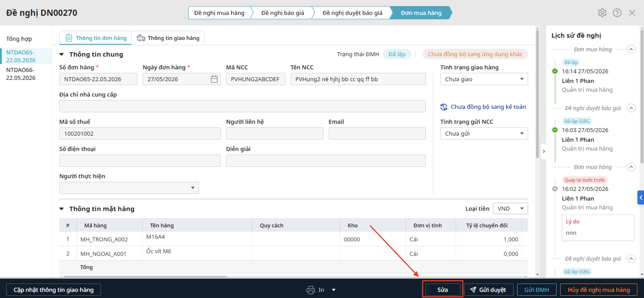Click Cập nhật thông tin giao hàng button
Viewport: 644px width, 298px height.
click(54, 290)
